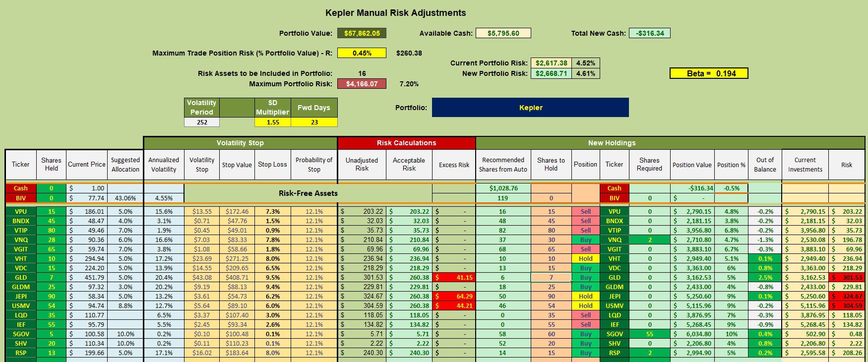
Task: Select the Maximum Portfolio Risk cell $4,166.07
Action: click(362, 84)
